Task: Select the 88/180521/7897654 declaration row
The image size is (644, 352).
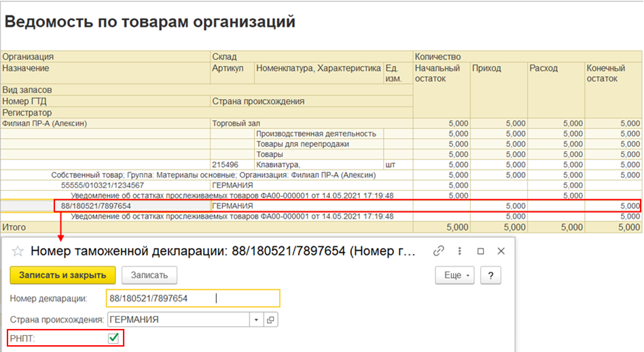Action: 96,205
